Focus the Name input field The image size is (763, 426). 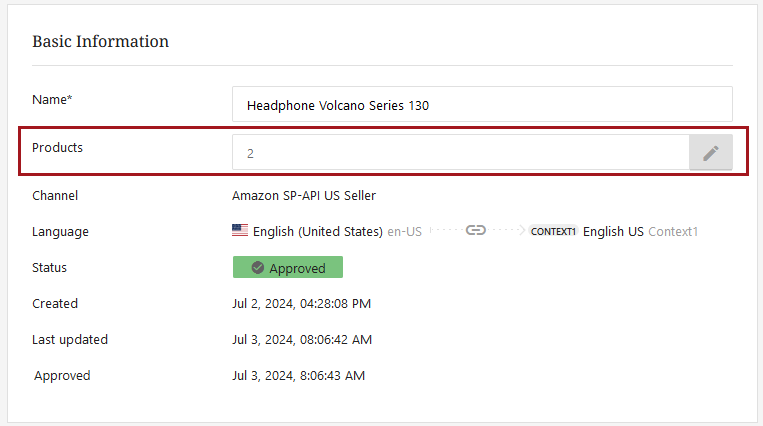[482, 105]
